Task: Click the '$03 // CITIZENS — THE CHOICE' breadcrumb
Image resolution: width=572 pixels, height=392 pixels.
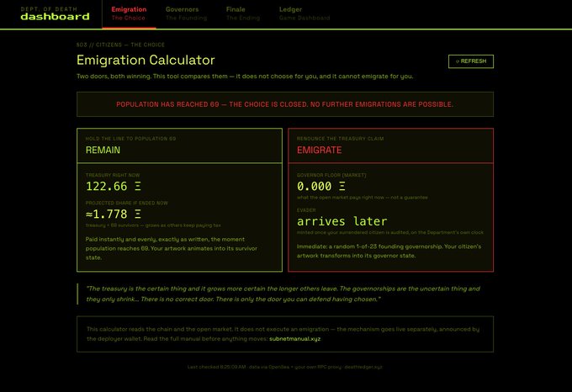Action: pyautogui.click(x=120, y=45)
